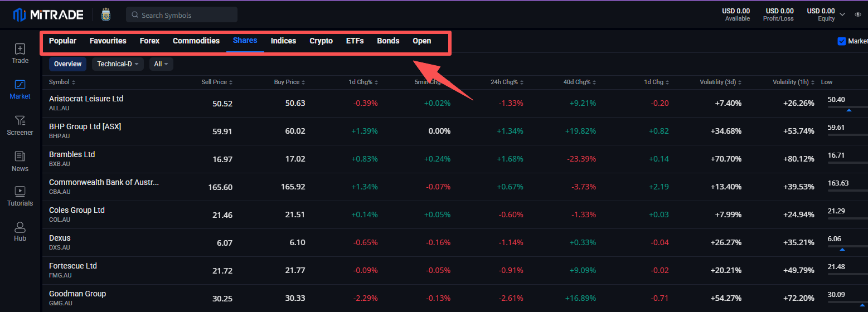This screenshot has width=868, height=312.
Task: Click the Argentina football crest icon
Action: coord(106,14)
